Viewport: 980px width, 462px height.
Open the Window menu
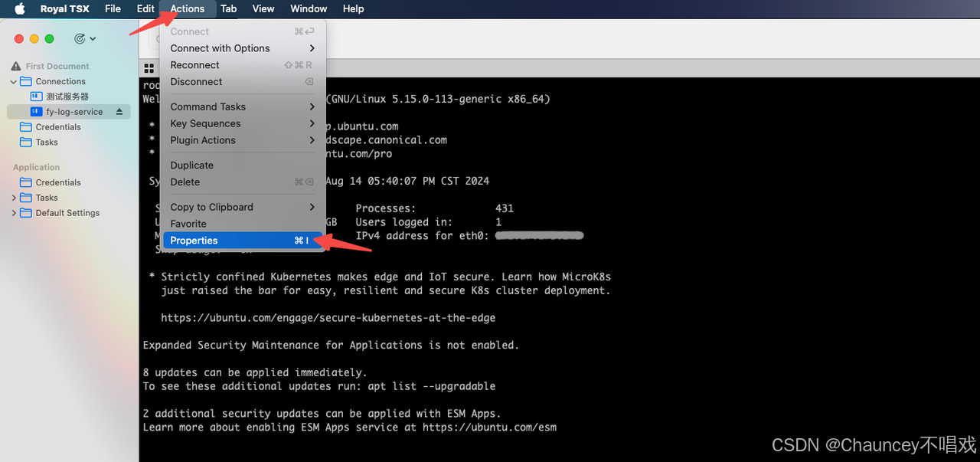(309, 8)
